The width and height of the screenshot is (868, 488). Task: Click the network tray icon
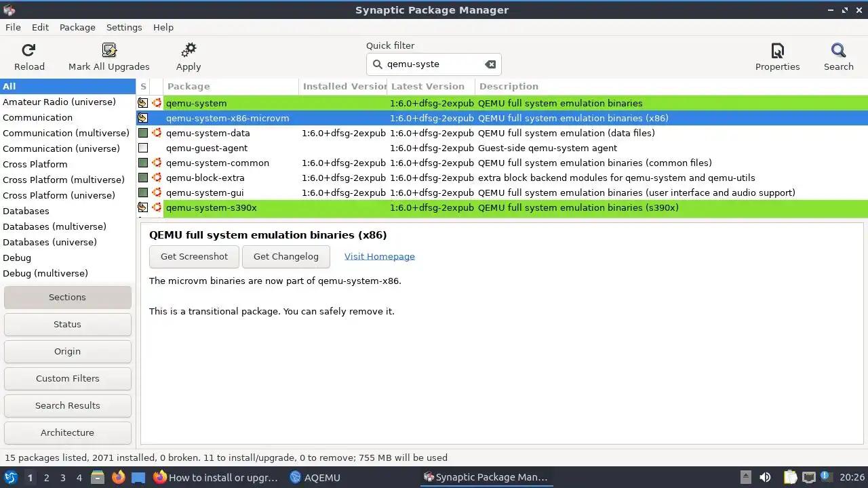(808, 477)
